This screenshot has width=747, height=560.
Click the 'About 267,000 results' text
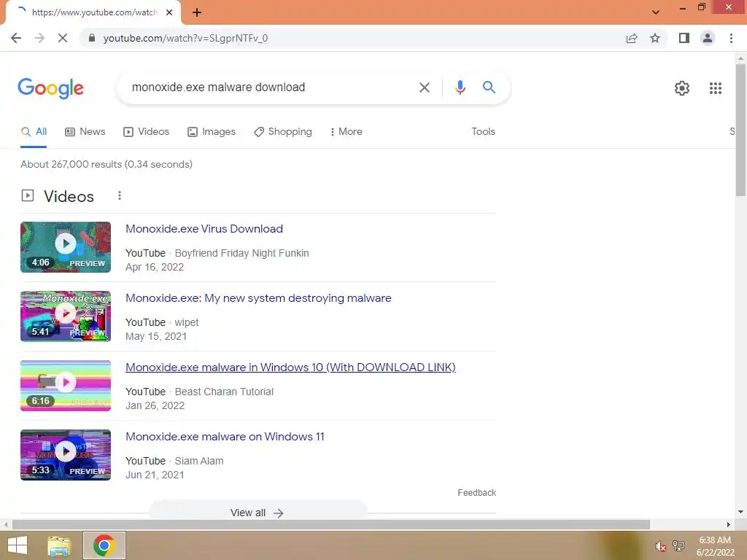click(107, 164)
